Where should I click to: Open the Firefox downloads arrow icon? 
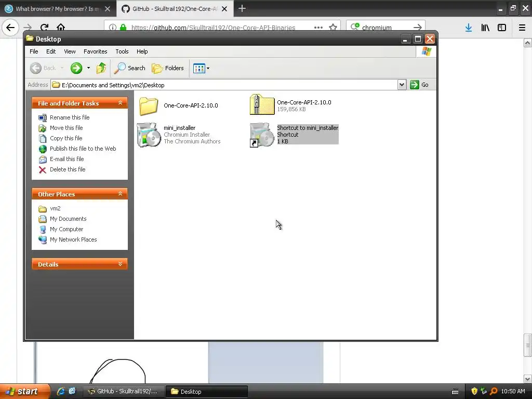(469, 28)
